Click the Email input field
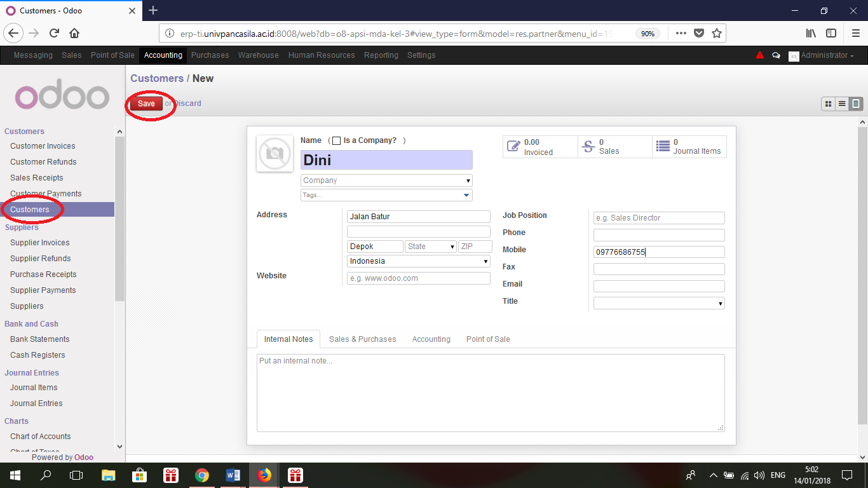 click(659, 287)
